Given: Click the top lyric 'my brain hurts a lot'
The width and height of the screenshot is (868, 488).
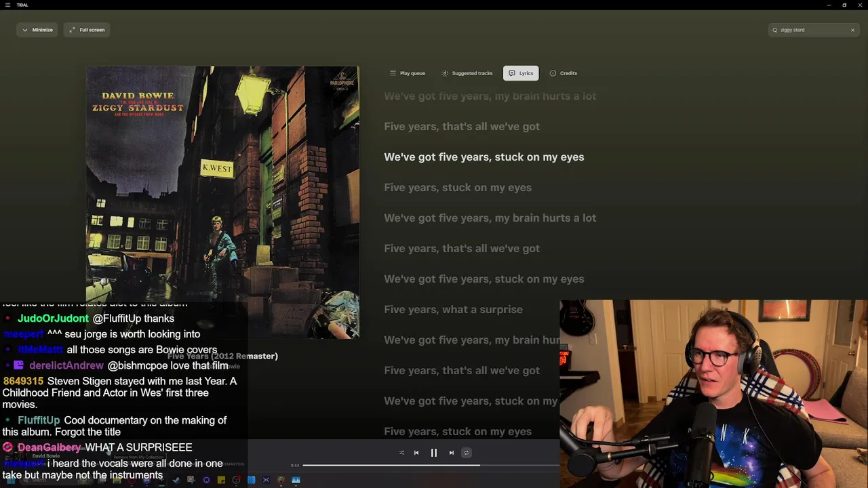Looking at the screenshot, I should [x=490, y=96].
